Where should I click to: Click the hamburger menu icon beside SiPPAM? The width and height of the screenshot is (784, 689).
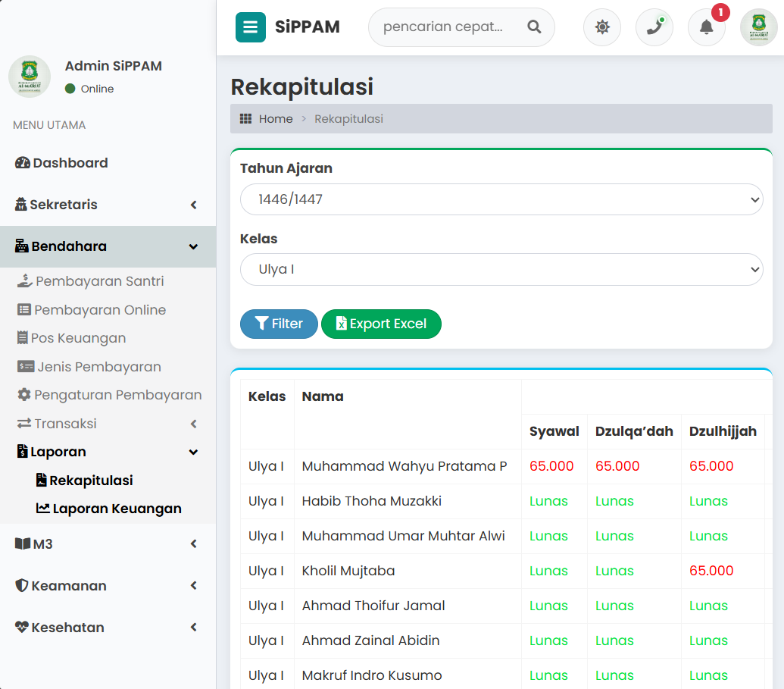pos(250,27)
